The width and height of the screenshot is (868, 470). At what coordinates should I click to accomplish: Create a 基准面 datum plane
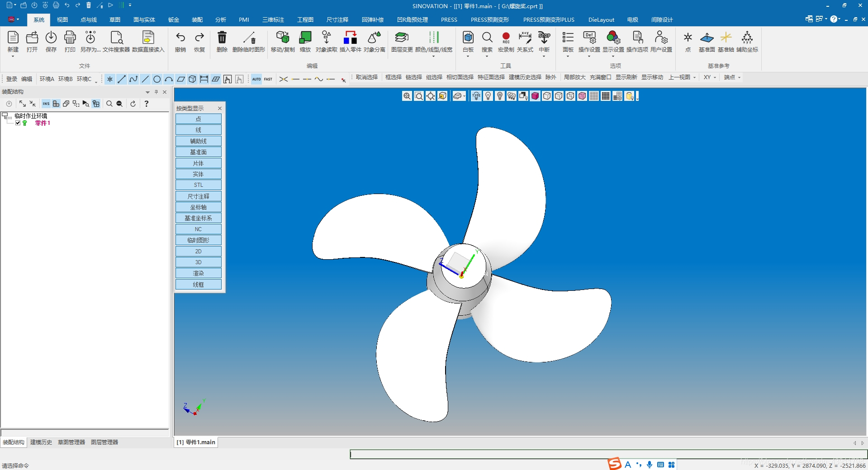(x=707, y=38)
